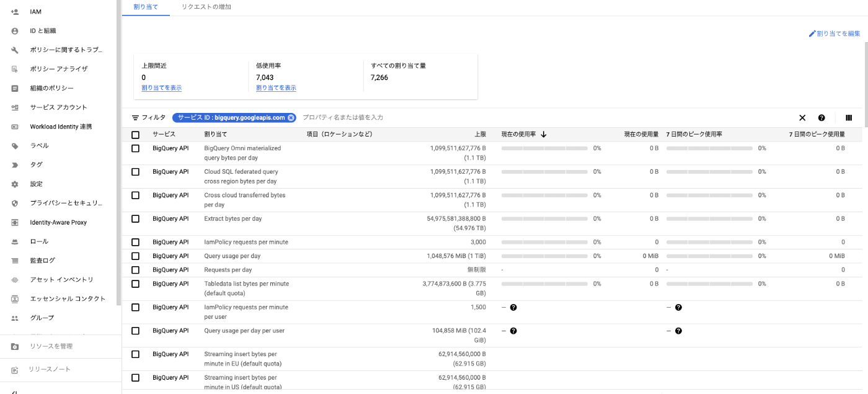
Task: Check the Cloud SQL federated query row
Action: pyautogui.click(x=135, y=172)
